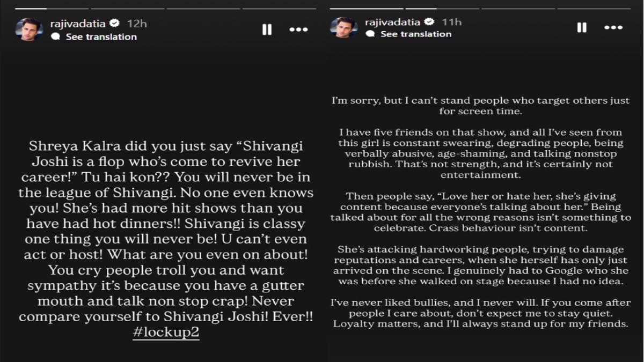Click translation bubble icon on left story
644x362 pixels.
55,36
